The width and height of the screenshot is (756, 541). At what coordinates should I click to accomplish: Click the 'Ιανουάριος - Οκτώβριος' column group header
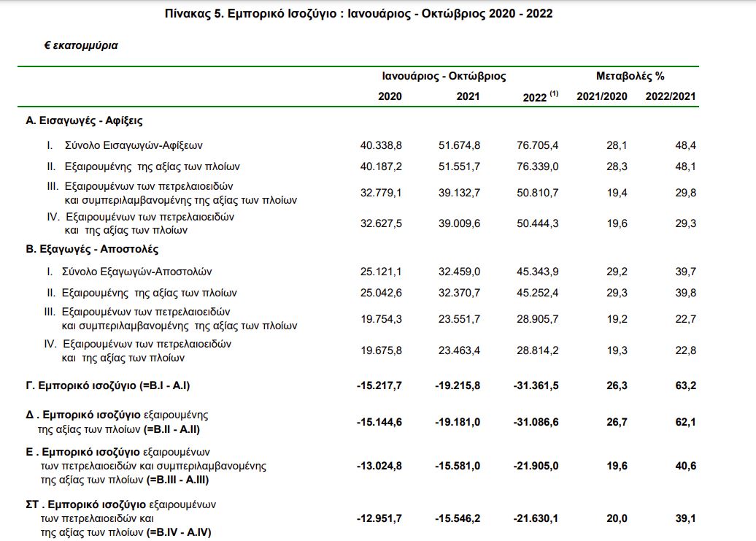[x=444, y=76]
